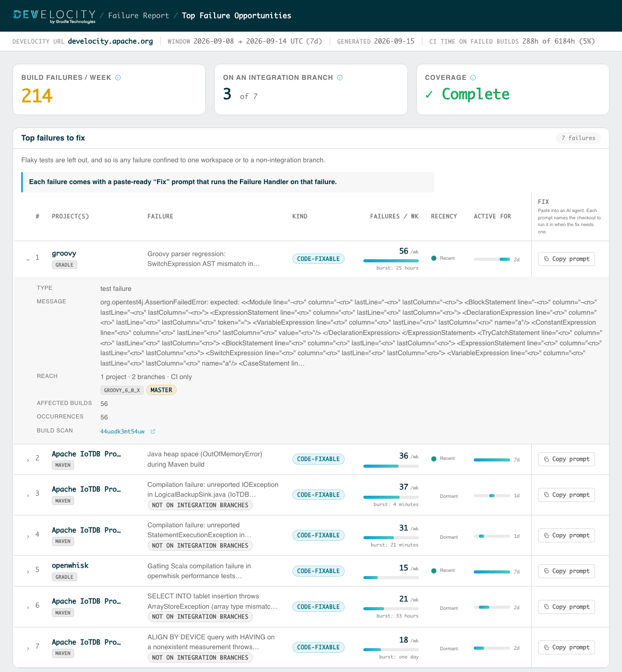Click the green Recent dot in row 1

pyautogui.click(x=434, y=258)
